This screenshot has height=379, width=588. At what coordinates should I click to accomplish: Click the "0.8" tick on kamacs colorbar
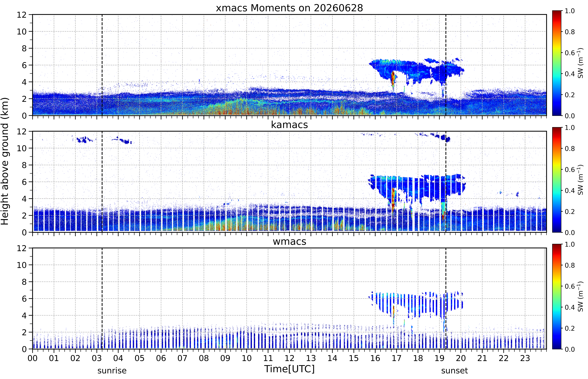[x=570, y=148]
